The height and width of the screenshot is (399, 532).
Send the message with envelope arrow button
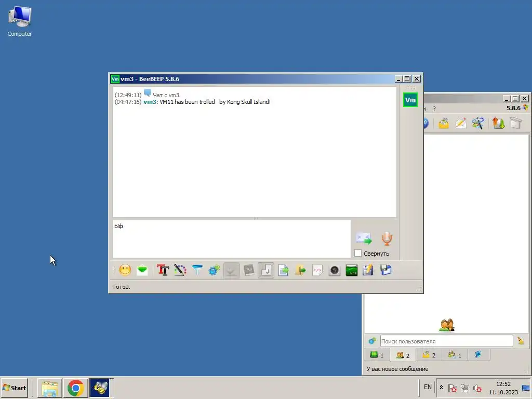click(364, 238)
